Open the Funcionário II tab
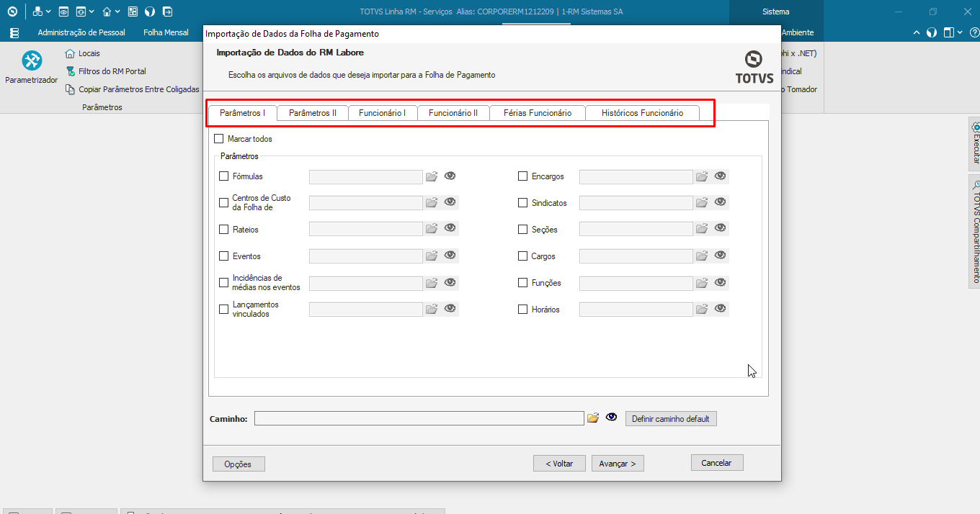This screenshot has height=514, width=980. 453,113
